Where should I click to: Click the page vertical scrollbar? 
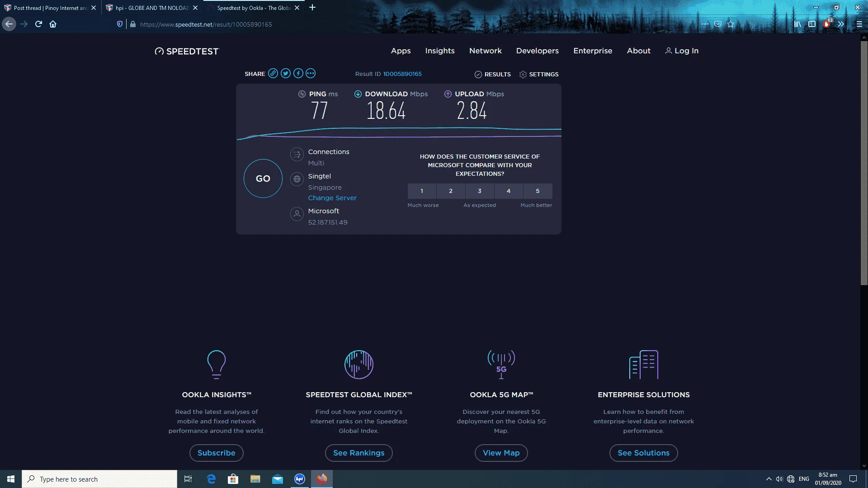tap(864, 163)
